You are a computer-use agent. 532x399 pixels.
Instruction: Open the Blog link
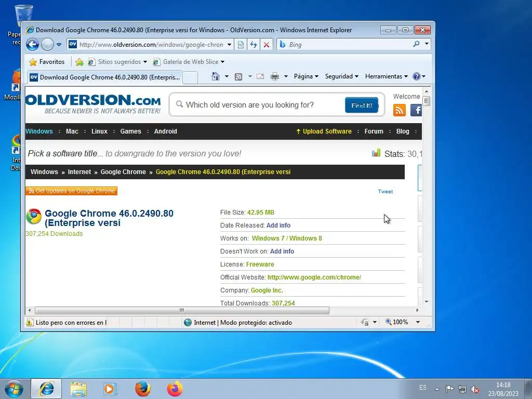403,131
